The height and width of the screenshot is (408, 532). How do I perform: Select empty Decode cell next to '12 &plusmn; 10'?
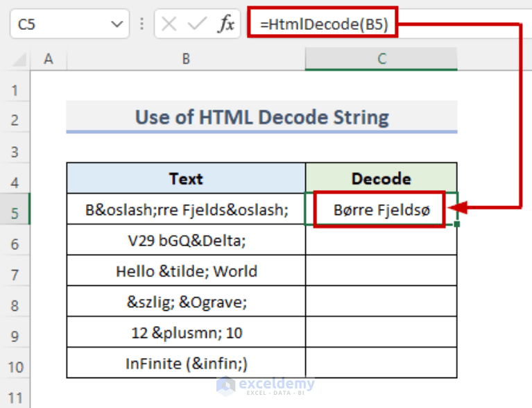click(381, 332)
